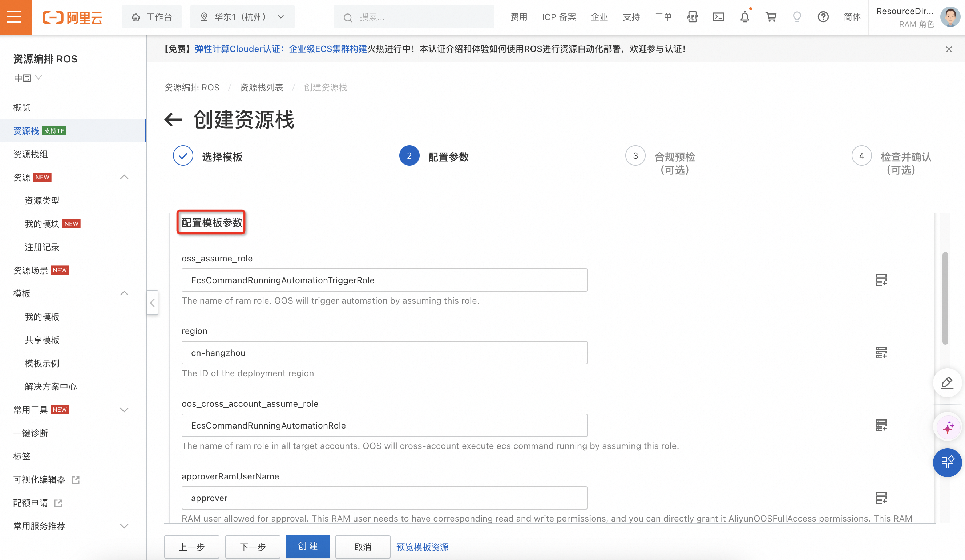Dismiss the Clouder certification banner
The width and height of the screenshot is (965, 560).
tap(949, 49)
